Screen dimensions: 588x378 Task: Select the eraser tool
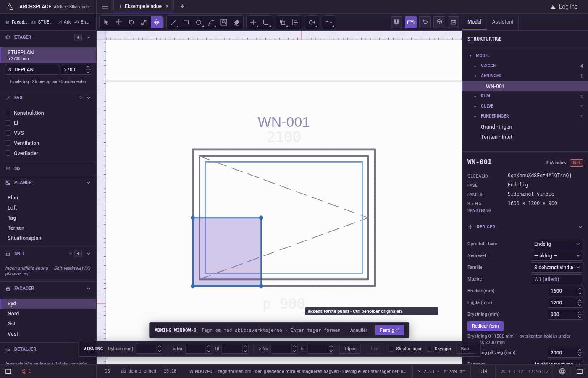click(236, 22)
